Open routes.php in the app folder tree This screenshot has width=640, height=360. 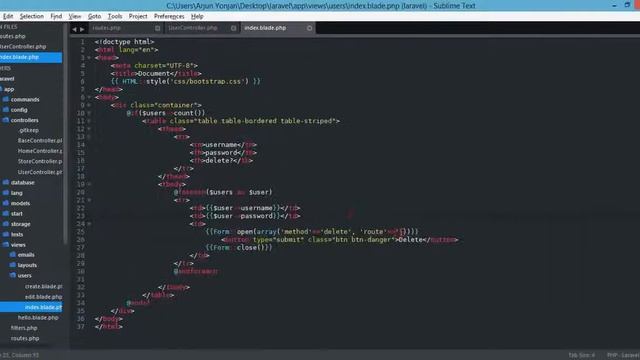point(25,338)
